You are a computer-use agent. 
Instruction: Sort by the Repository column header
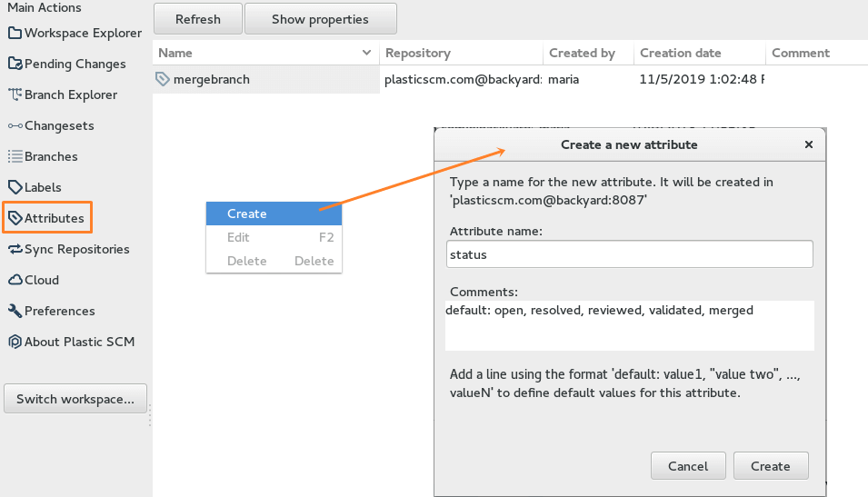(461, 53)
